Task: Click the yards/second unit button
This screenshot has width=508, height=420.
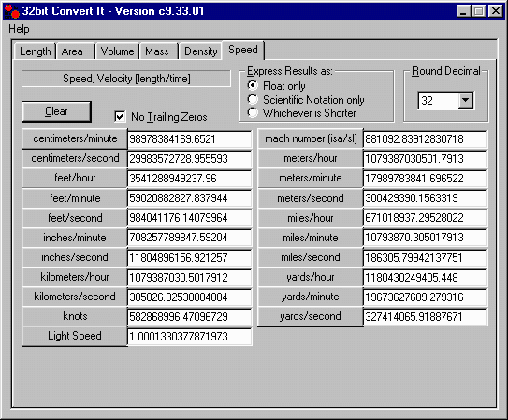Action: [x=311, y=316]
